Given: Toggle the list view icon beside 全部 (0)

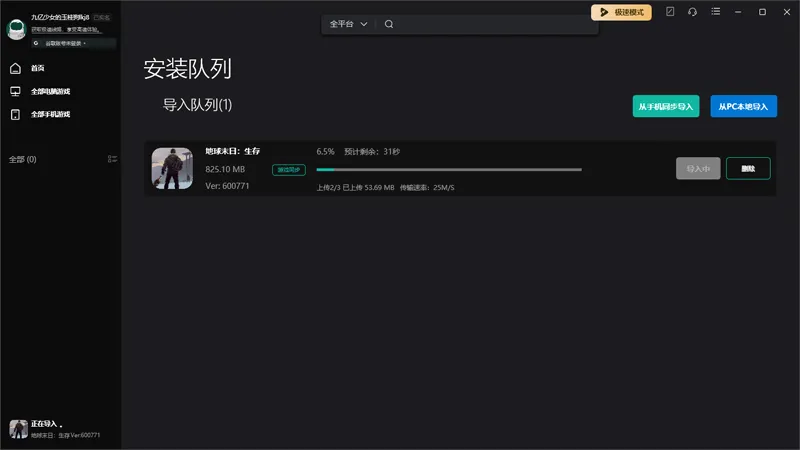Looking at the screenshot, I should point(112,159).
